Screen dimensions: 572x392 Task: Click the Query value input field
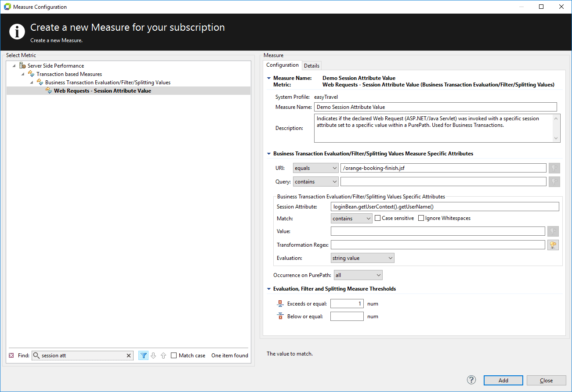tap(443, 181)
